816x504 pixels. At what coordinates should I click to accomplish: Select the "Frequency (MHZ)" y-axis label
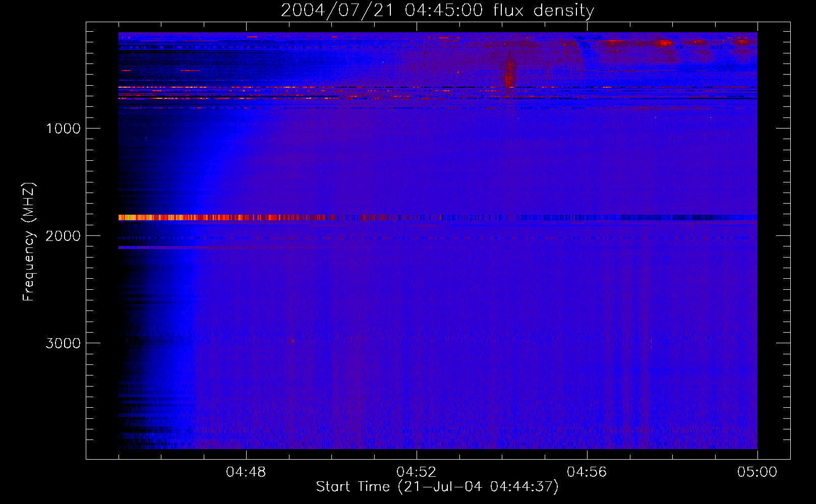pos(29,242)
